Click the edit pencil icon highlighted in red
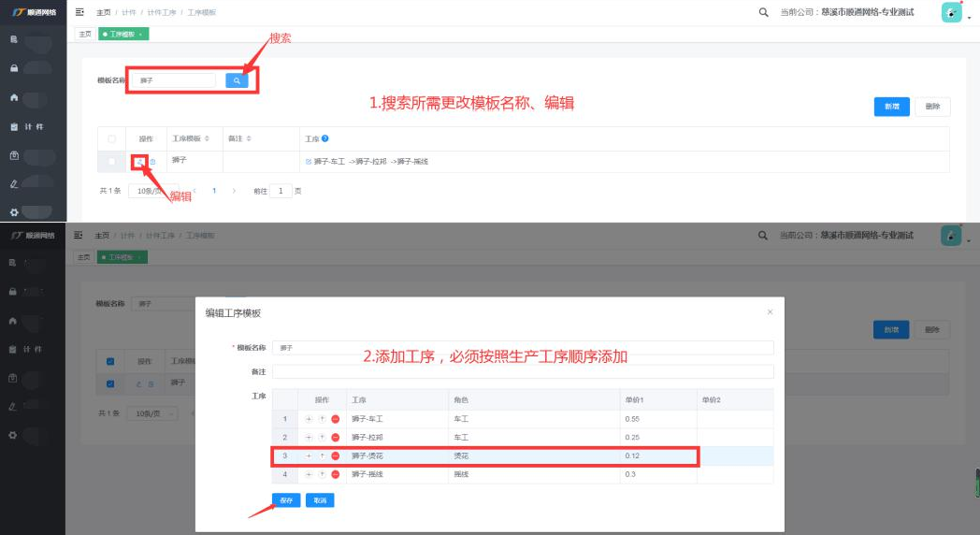Screen dimensions: 980x535 tap(139, 162)
